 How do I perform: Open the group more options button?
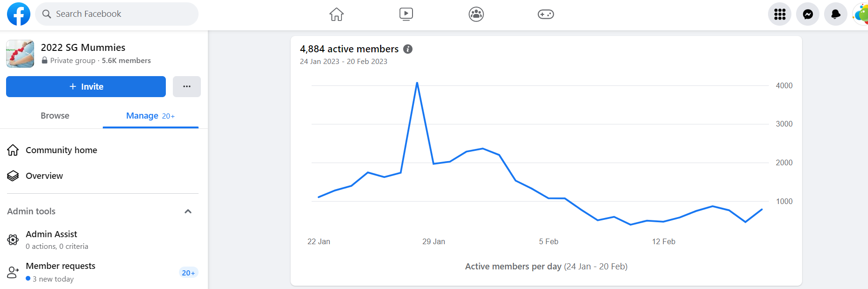click(x=187, y=87)
